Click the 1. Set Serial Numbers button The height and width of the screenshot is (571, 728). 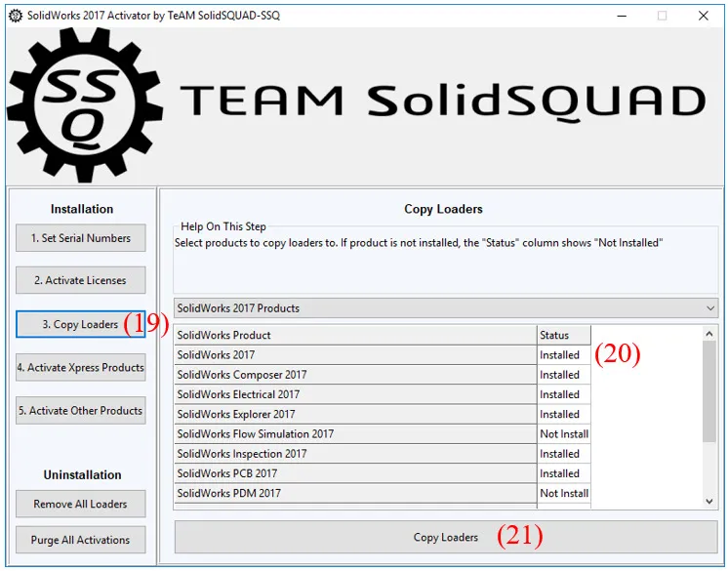click(x=81, y=238)
